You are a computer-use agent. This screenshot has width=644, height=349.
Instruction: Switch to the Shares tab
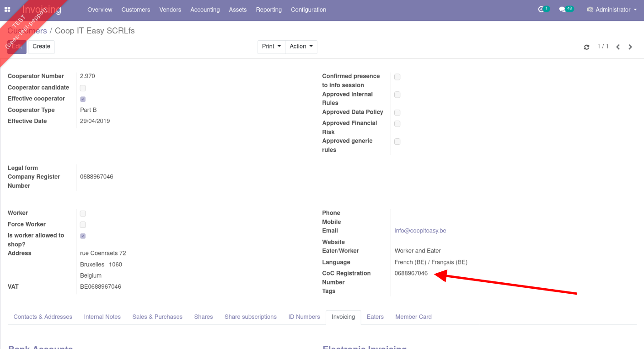click(204, 317)
